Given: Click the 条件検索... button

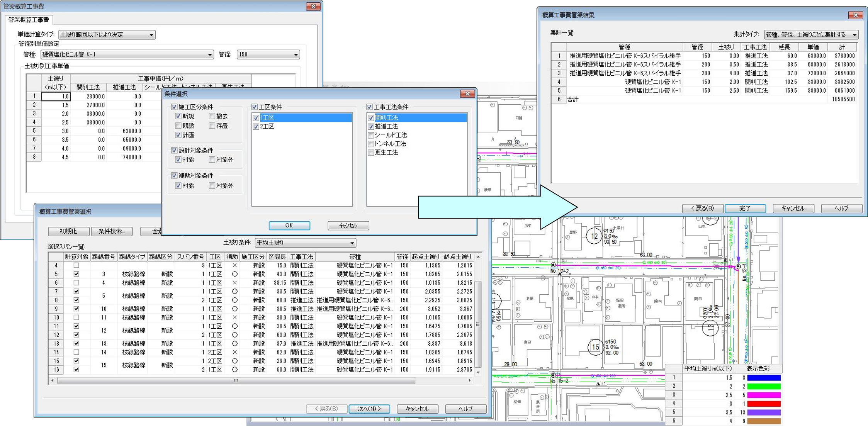Looking at the screenshot, I should pos(112,231).
